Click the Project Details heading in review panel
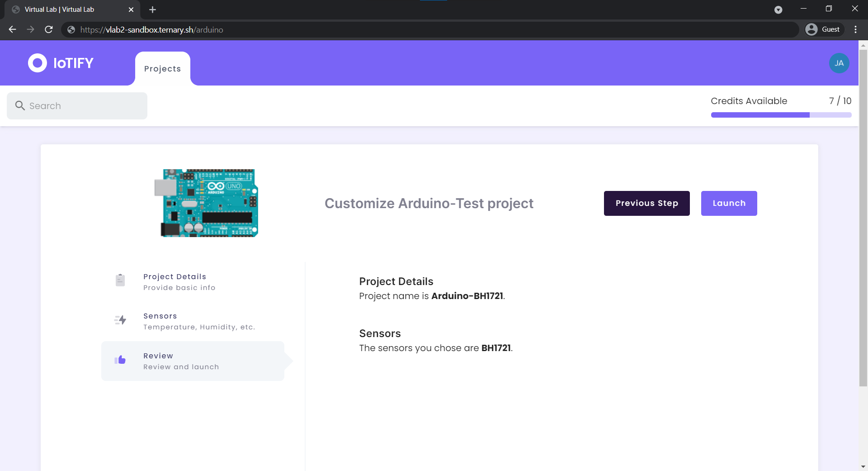 pos(396,281)
